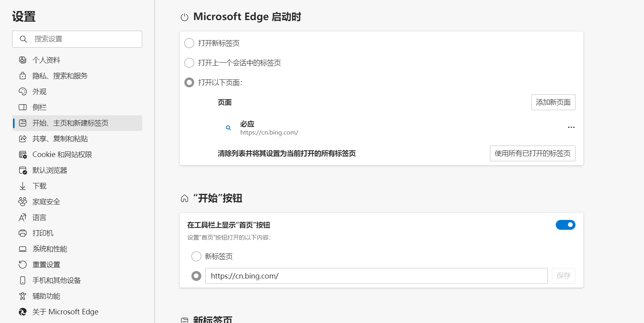
Task: Click the 搜索设置 search field
Action: (77, 39)
